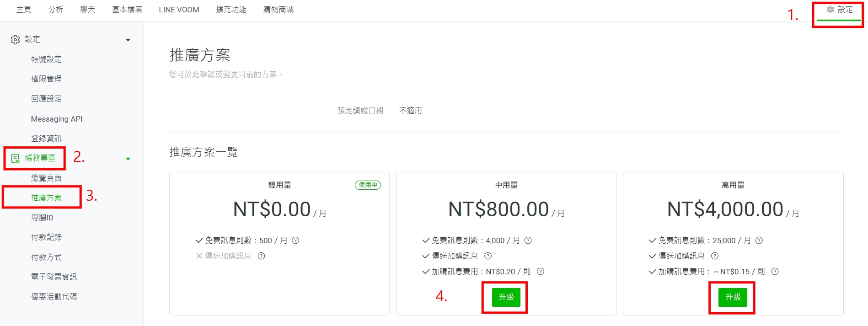Upgrade to the 中用量 NT$800 plan
This screenshot has width=868, height=326.
[506, 297]
